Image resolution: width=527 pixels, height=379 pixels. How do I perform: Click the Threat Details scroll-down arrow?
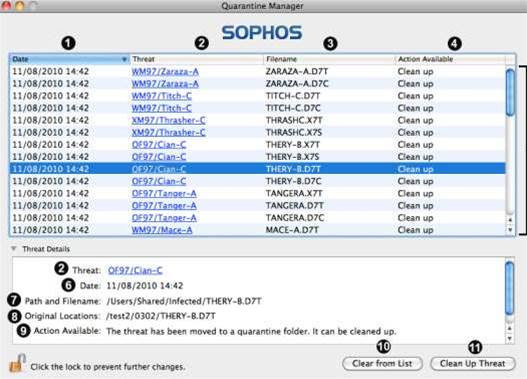tap(510, 338)
